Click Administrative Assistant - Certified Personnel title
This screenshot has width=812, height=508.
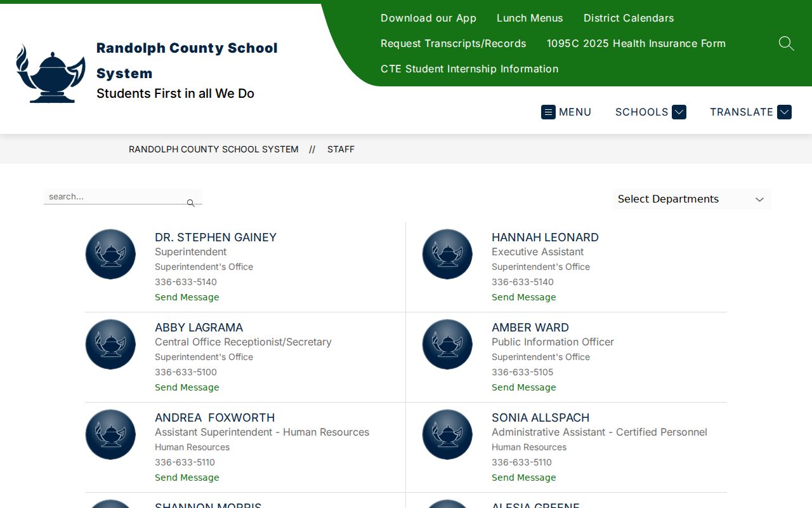tap(599, 432)
